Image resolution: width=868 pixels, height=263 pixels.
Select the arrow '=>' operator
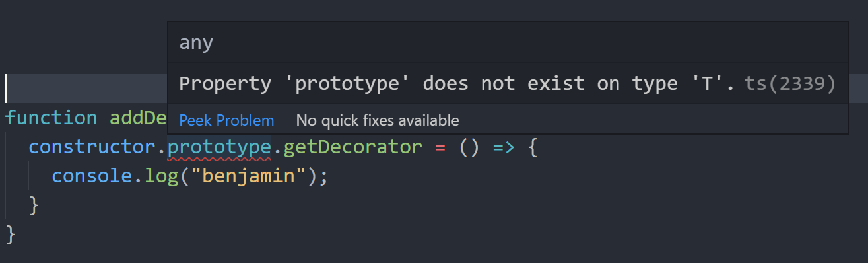(x=505, y=147)
